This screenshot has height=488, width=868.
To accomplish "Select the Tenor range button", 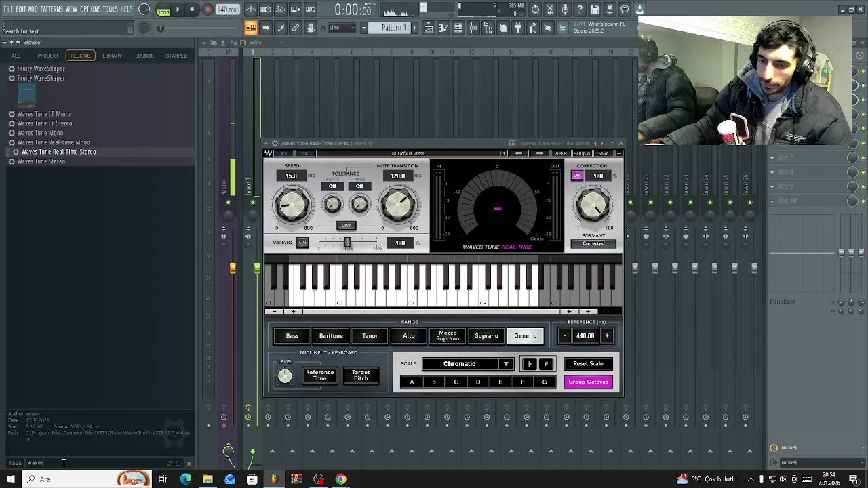I will coord(370,335).
